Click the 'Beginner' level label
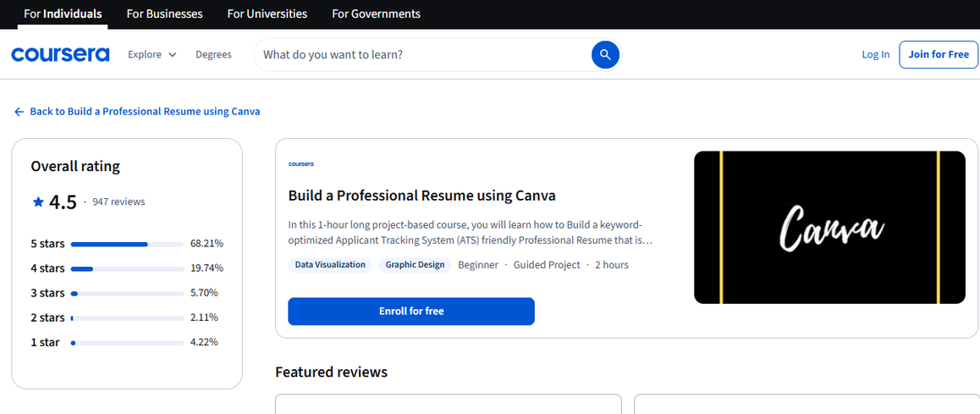 coord(478,264)
